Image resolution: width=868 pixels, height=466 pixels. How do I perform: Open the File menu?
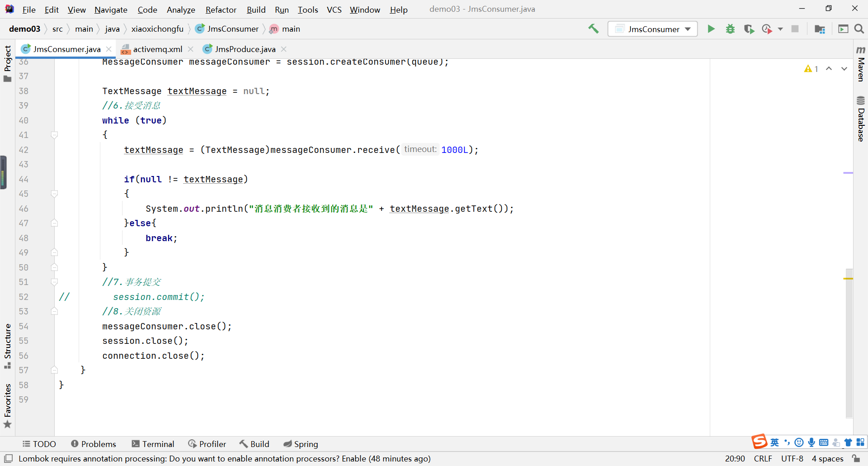coord(28,10)
